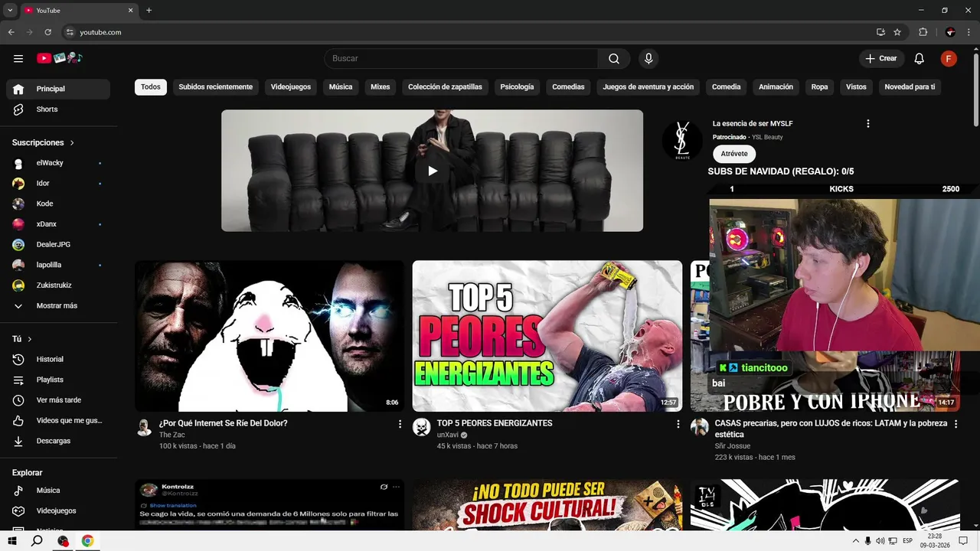
Task: Open volume control in system tray
Action: point(880,541)
